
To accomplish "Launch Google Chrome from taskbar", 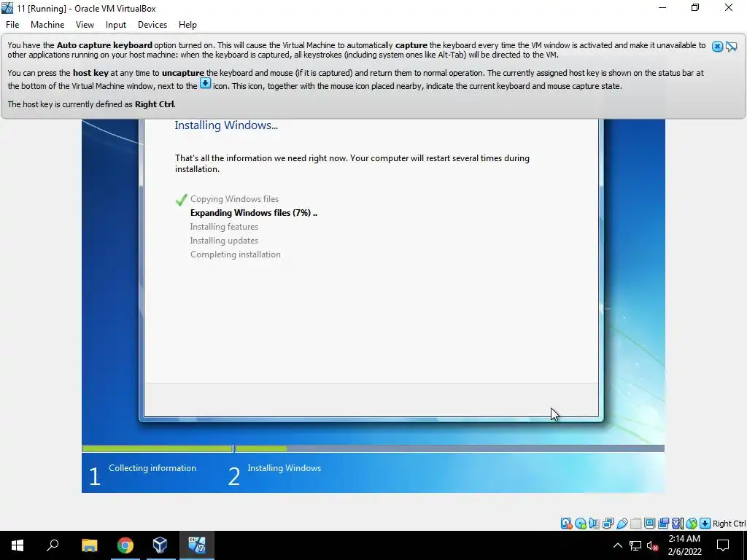I will point(125,545).
